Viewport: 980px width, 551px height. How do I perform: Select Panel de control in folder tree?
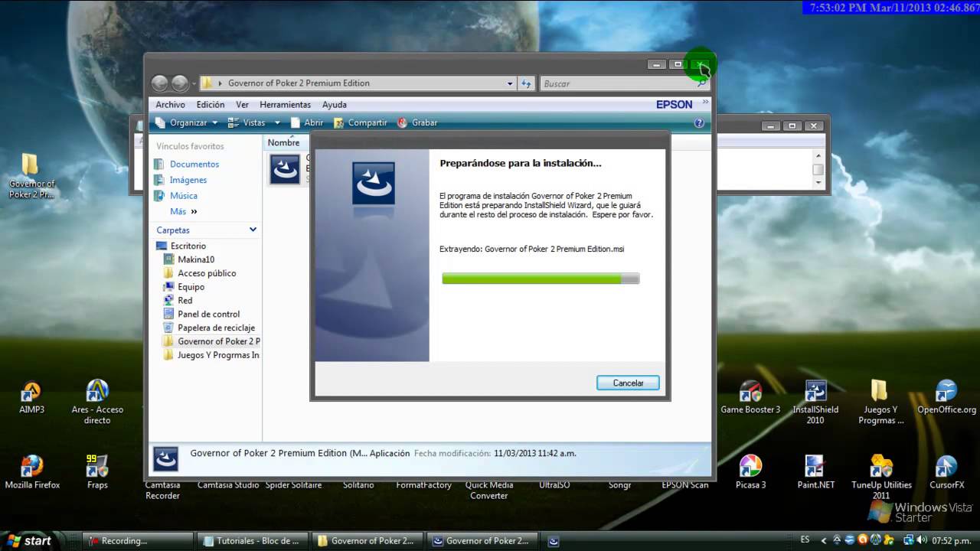pyautogui.click(x=208, y=314)
